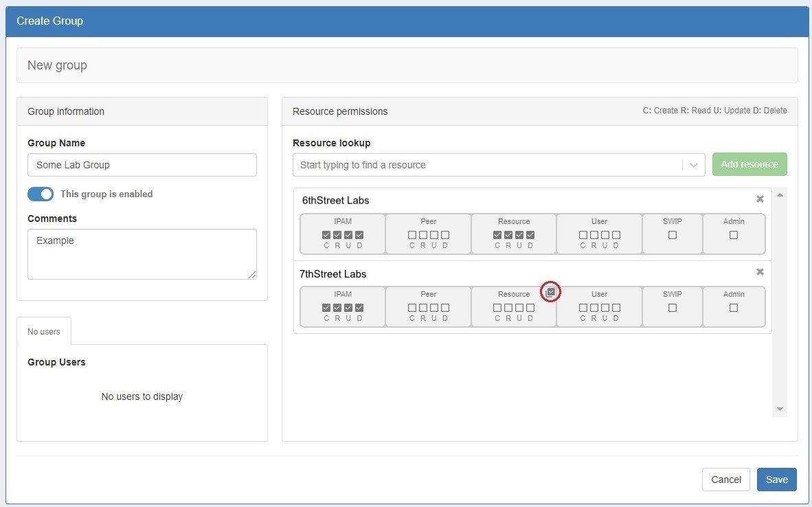812x507 pixels.
Task: Open the 'Start typing to find a resource' combo box
Action: coord(488,165)
